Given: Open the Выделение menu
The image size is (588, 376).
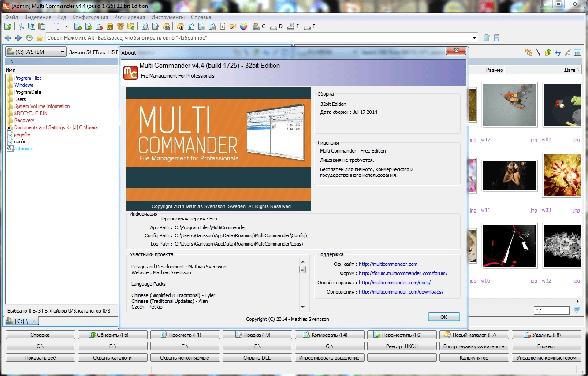Looking at the screenshot, I should (38, 17).
